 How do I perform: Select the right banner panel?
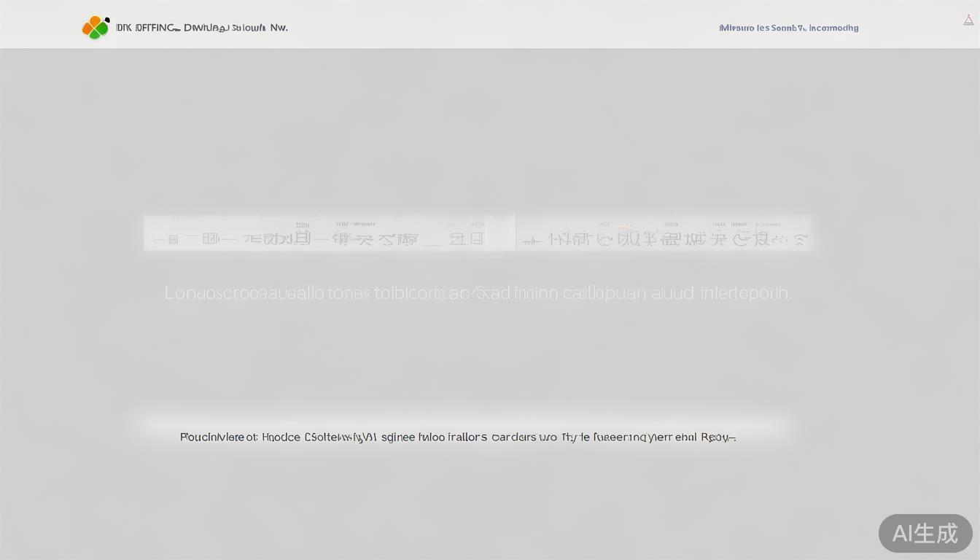click(664, 233)
